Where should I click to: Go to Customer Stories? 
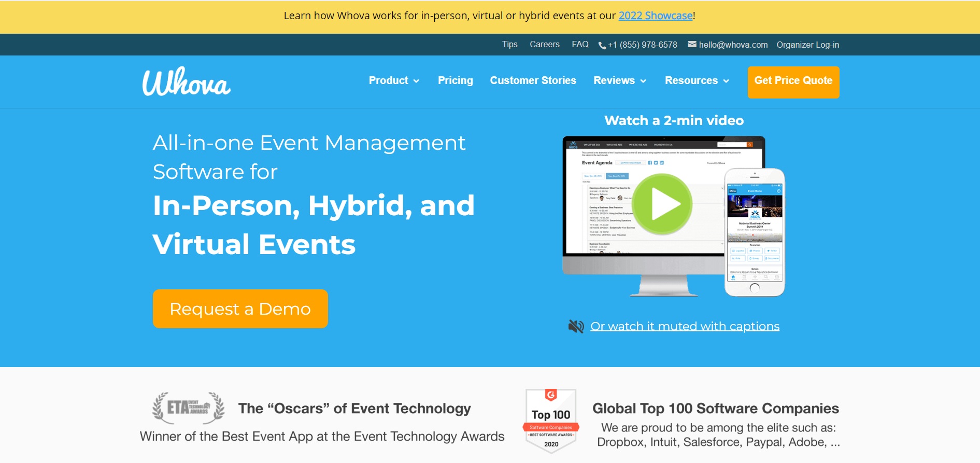point(533,80)
